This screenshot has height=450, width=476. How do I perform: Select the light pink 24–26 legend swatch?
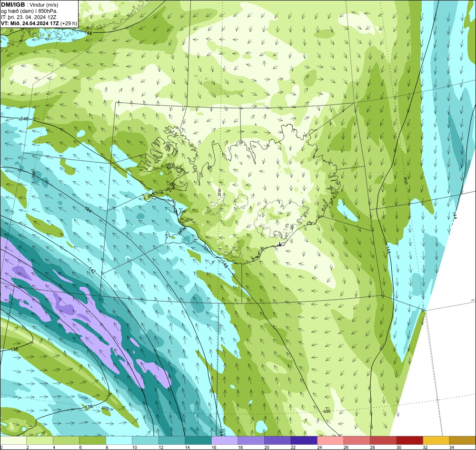(x=330, y=440)
